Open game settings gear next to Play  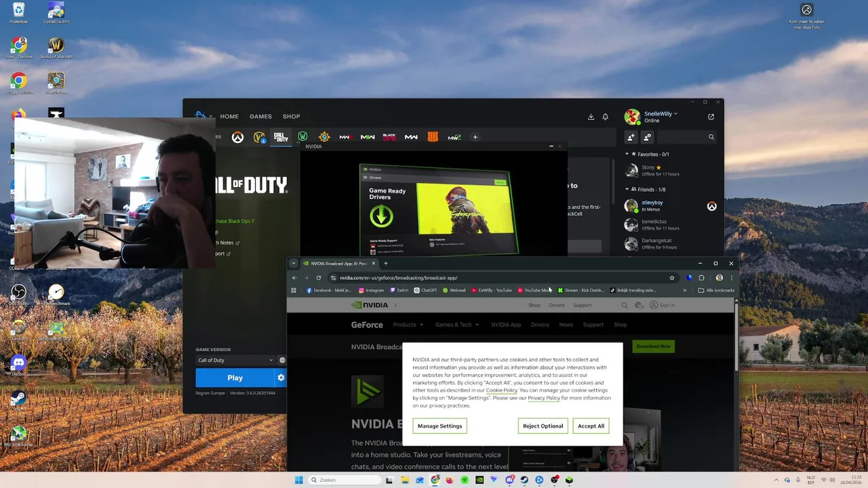[x=281, y=378]
